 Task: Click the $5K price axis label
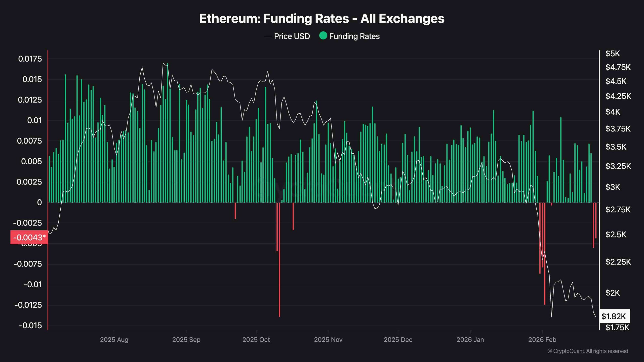(613, 54)
